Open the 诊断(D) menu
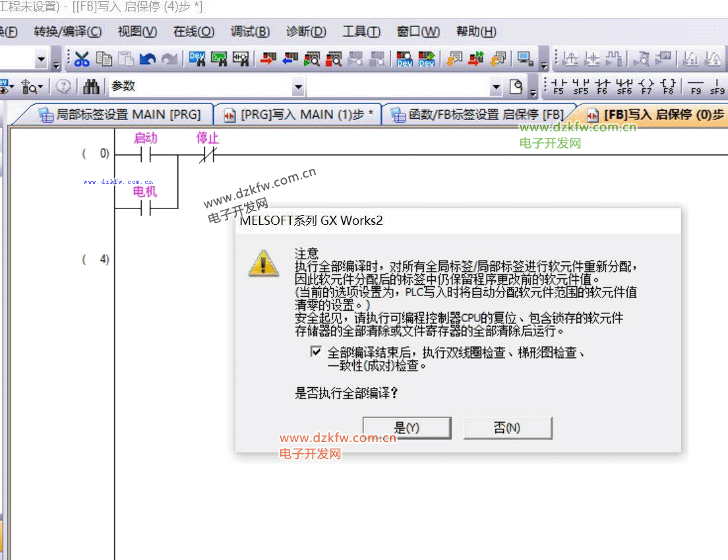 tap(306, 31)
